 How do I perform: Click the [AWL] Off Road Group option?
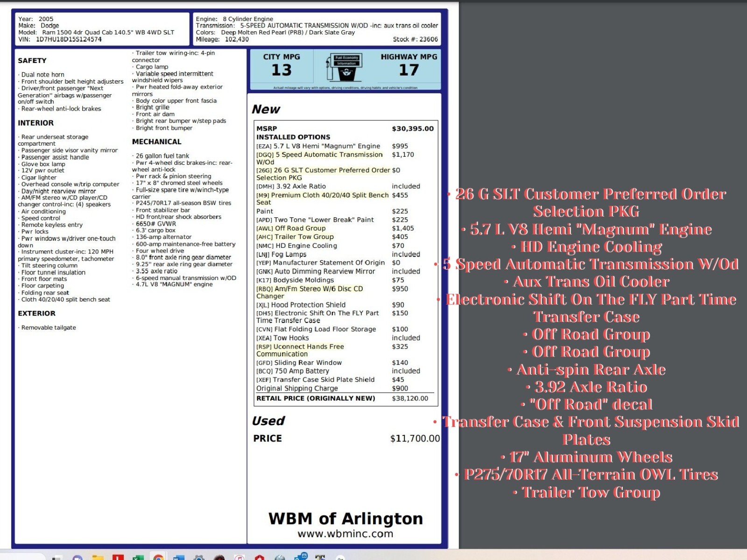coord(335,228)
